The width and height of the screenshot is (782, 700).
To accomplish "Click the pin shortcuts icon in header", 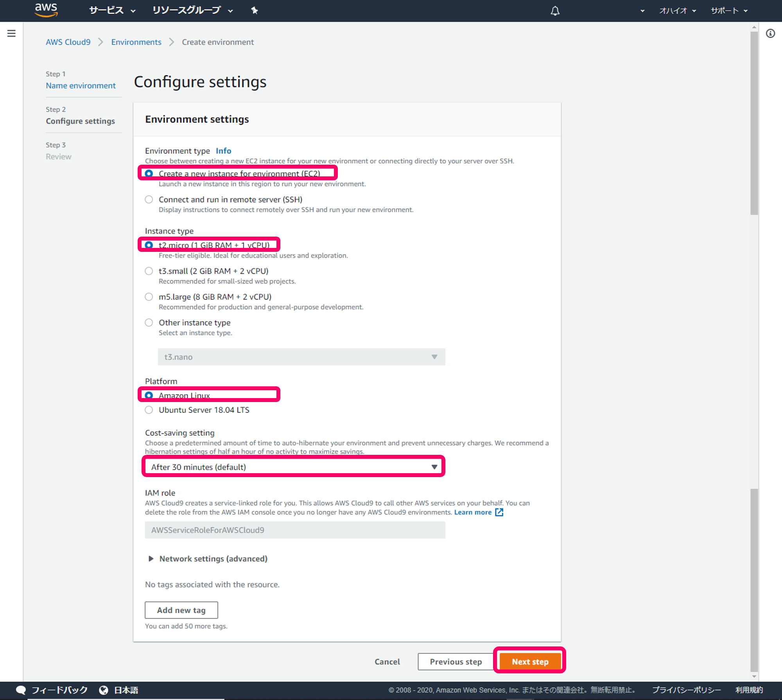I will point(255,11).
